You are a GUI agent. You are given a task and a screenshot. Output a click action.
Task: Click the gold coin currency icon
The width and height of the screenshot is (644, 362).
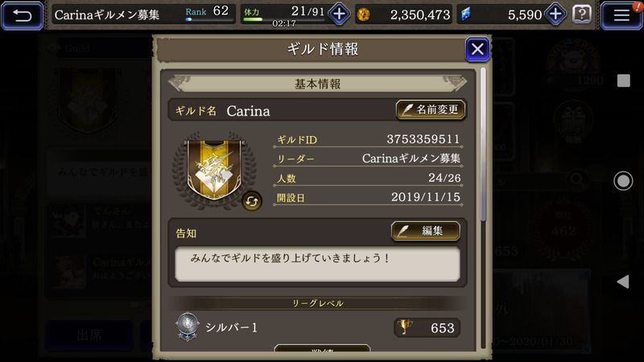(x=363, y=14)
